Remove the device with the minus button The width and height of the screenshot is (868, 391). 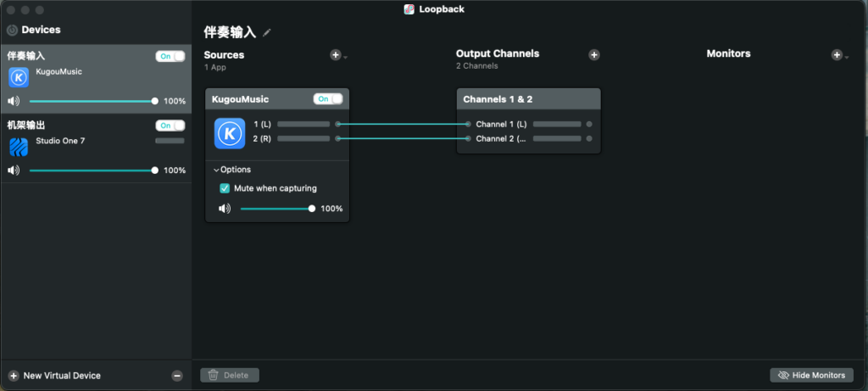point(177,376)
